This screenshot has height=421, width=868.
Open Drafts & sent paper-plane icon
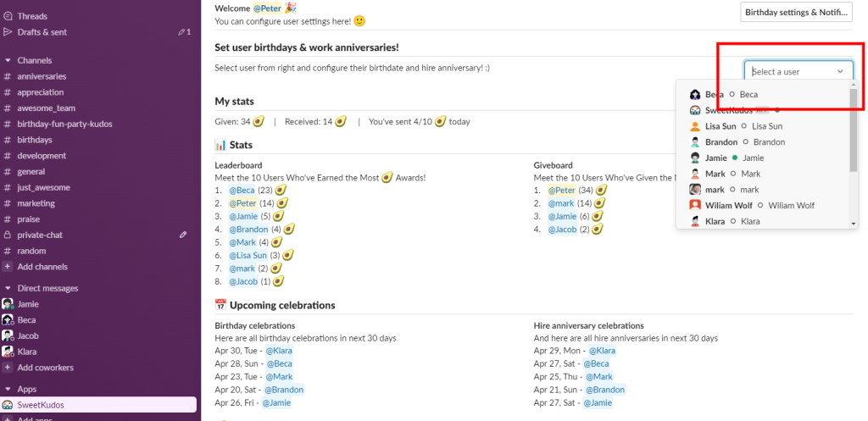click(8, 32)
